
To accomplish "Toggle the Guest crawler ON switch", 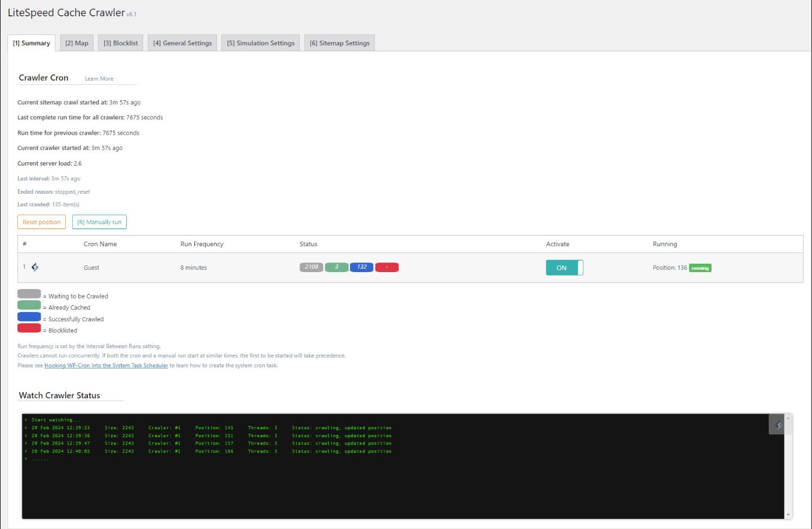I will pos(564,268).
